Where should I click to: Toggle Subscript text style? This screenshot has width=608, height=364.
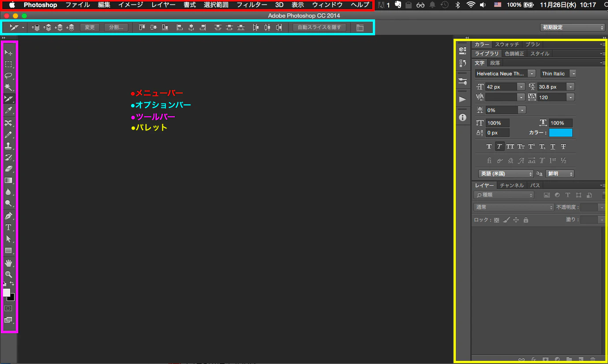click(542, 146)
